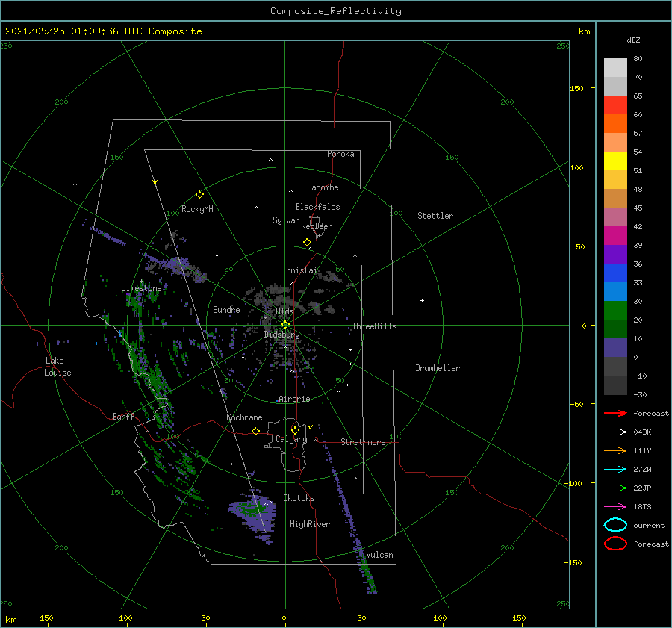Click the Drumheller label
This screenshot has height=628, width=672.
pos(438,368)
